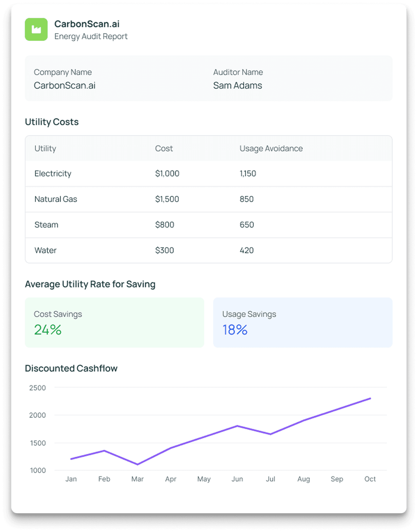Screen dimensions: 418x532
Task: Click the Utility Costs section heading
Action: tap(52, 122)
